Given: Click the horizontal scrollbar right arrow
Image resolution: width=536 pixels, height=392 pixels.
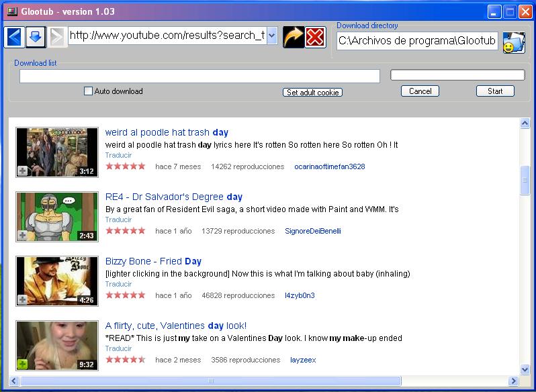Looking at the screenshot, I should (513, 381).
